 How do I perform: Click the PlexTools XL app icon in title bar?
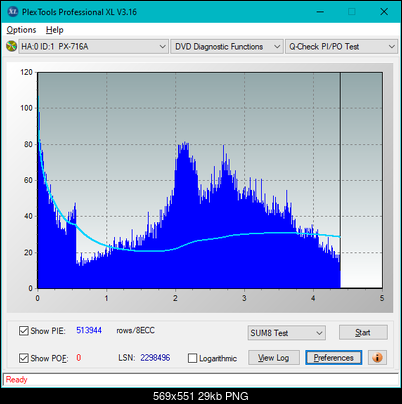pos(13,12)
